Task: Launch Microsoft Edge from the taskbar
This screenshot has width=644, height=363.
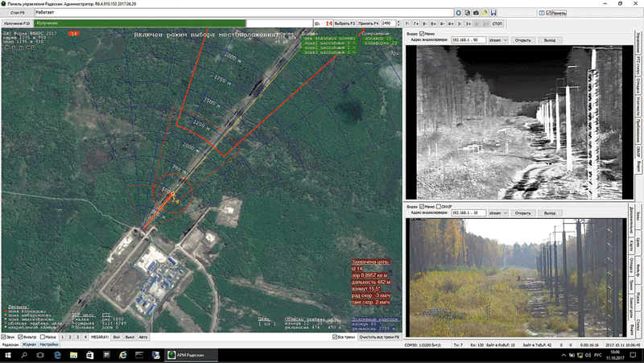Action: [x=57, y=355]
